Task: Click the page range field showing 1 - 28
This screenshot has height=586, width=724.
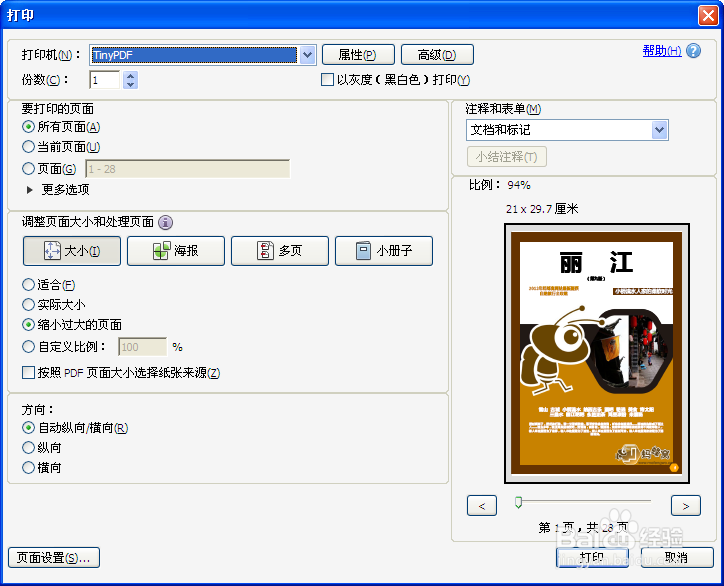Action: coord(187,169)
